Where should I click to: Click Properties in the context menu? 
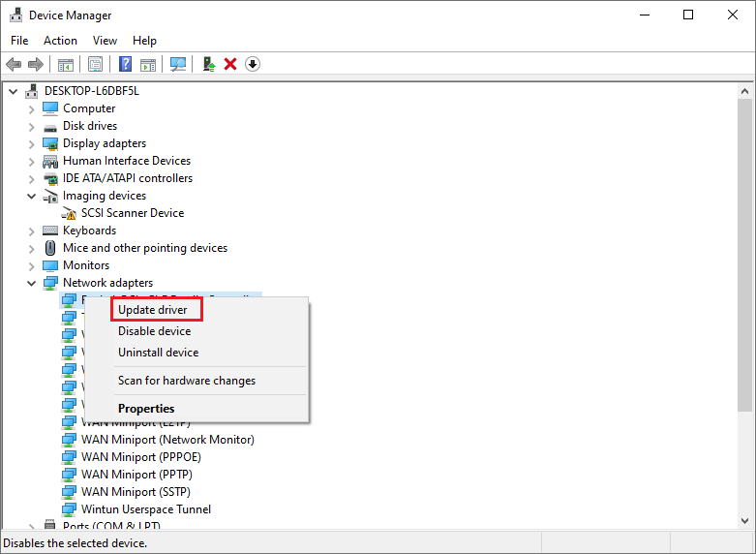(x=146, y=409)
